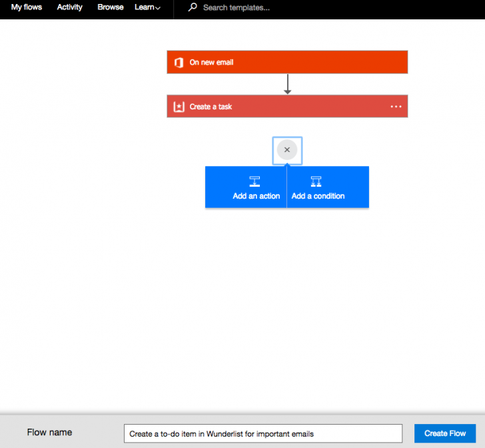Click the Wunderlist star icon

click(179, 107)
